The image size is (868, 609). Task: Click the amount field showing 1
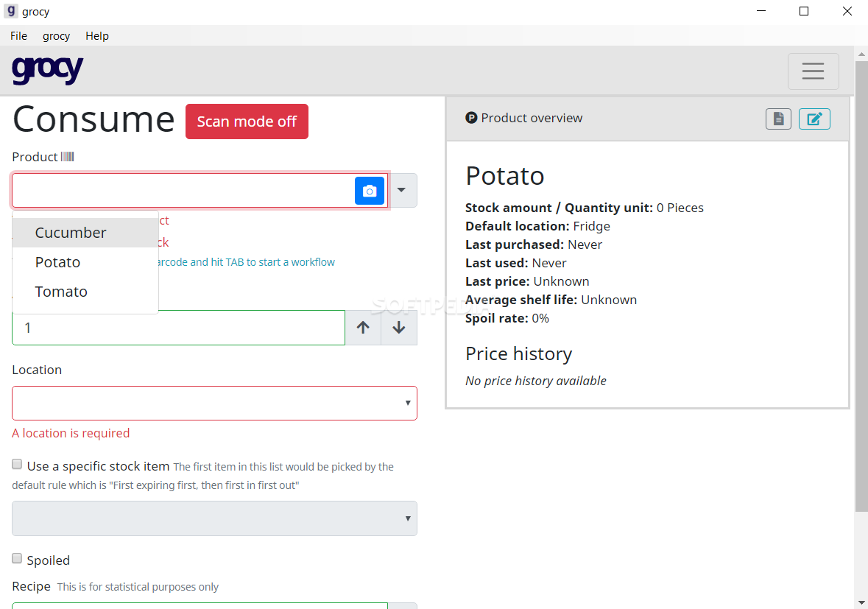178,328
